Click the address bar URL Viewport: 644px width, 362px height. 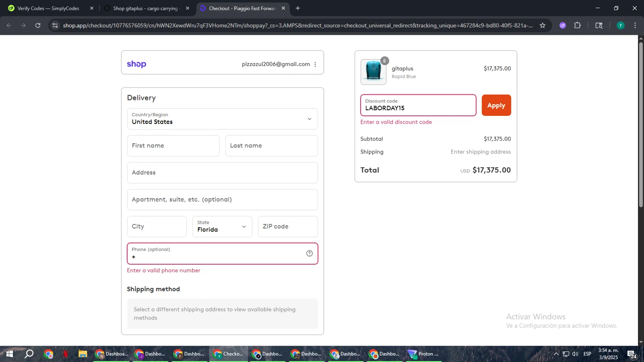point(298,25)
